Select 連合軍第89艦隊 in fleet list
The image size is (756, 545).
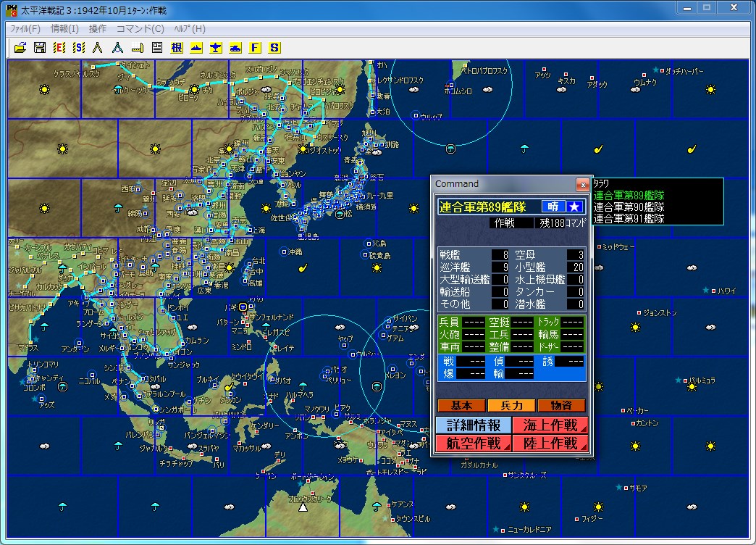point(629,196)
